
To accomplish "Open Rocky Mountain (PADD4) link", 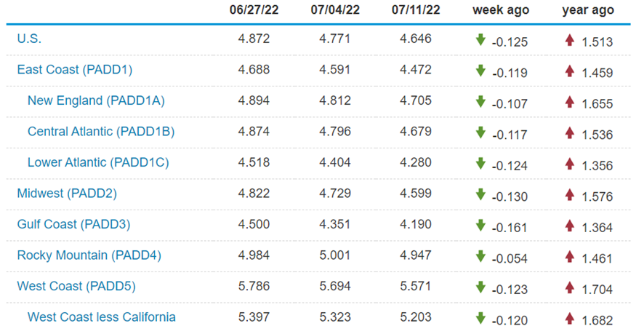I will (x=89, y=255).
